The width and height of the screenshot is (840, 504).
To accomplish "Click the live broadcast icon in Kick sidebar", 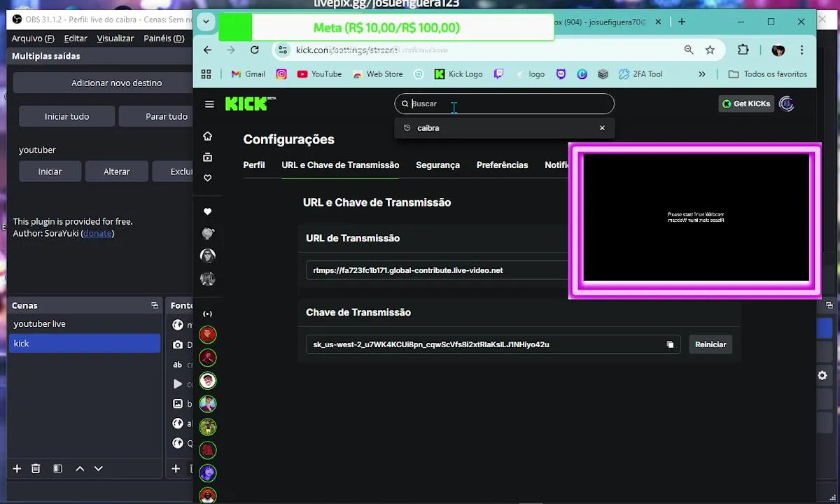I will click(207, 314).
